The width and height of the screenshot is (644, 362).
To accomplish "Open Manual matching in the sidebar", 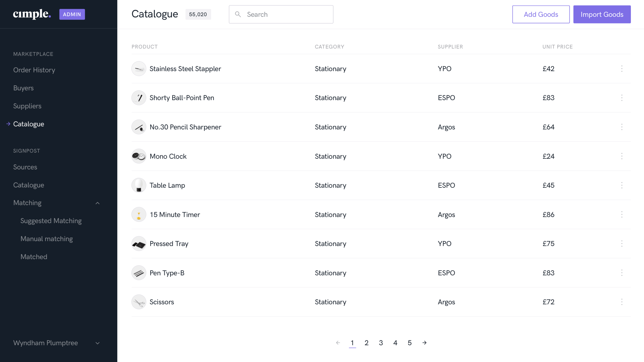I will pos(46,239).
